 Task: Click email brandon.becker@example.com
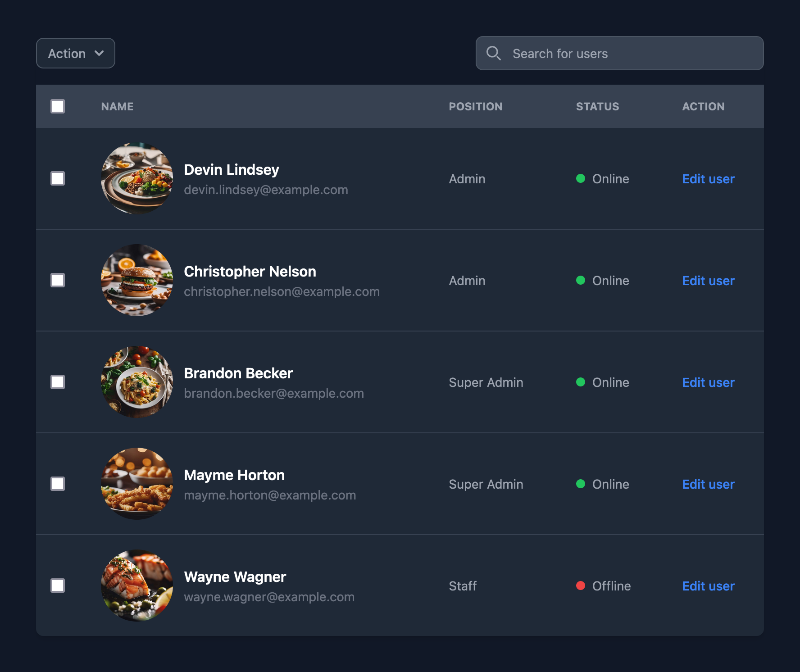pyautogui.click(x=274, y=394)
